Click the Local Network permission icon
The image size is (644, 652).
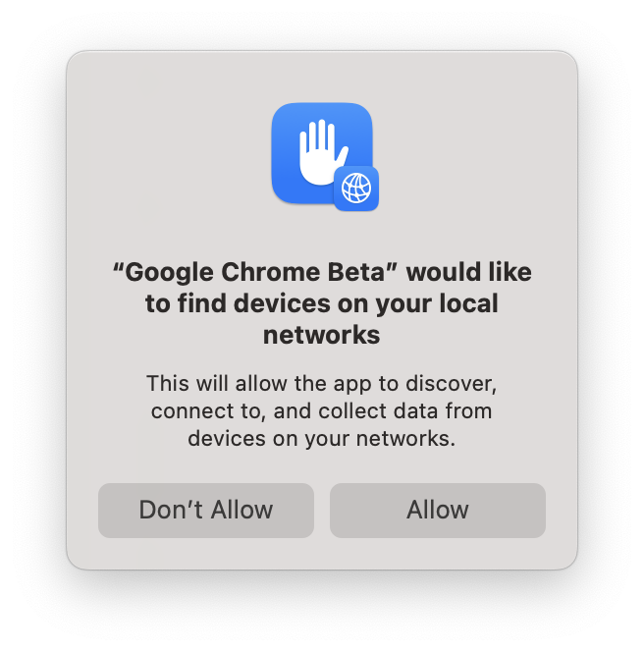pyautogui.click(x=325, y=157)
